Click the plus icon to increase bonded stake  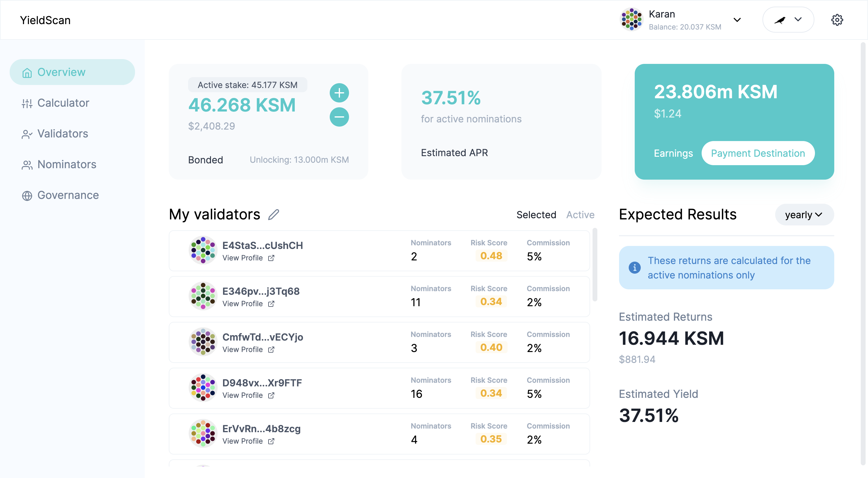[x=339, y=93]
